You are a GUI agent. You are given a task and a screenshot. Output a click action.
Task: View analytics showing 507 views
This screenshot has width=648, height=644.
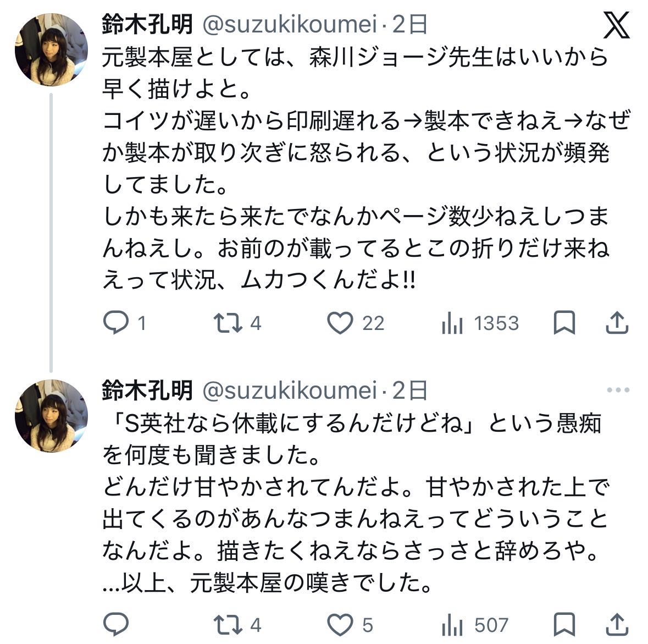(x=452, y=626)
